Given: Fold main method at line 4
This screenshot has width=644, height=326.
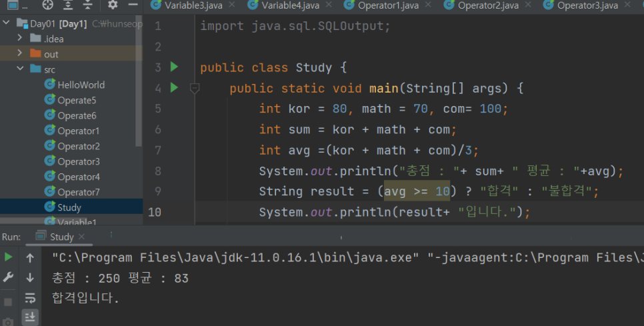Looking at the screenshot, I should pos(194,88).
